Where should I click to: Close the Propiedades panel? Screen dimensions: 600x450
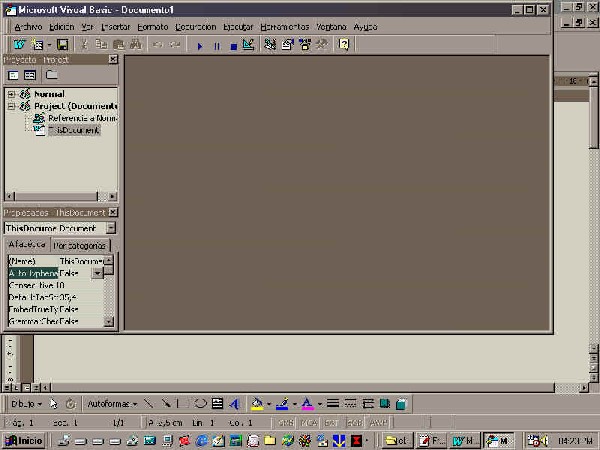coord(113,212)
